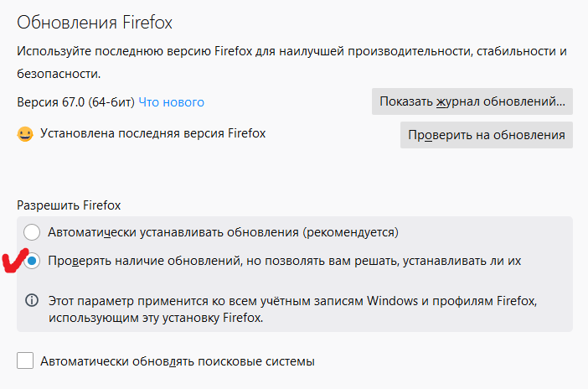Select the automatic update installation radio button
Viewport: 588px width, 389px height.
[32, 232]
